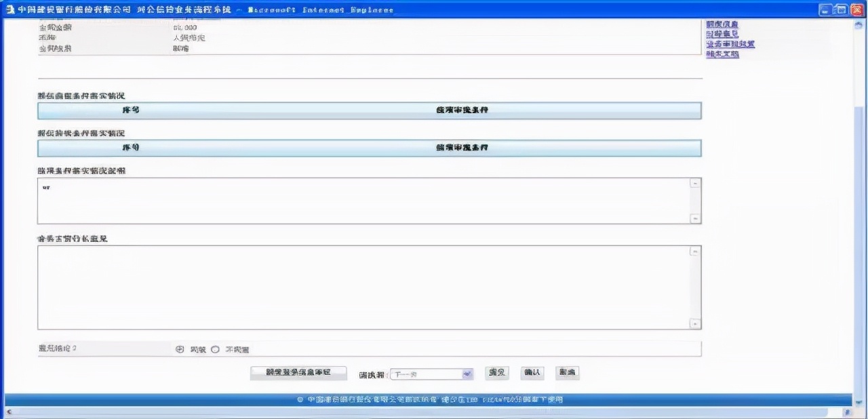Open the longest link in the right-side list

point(730,44)
